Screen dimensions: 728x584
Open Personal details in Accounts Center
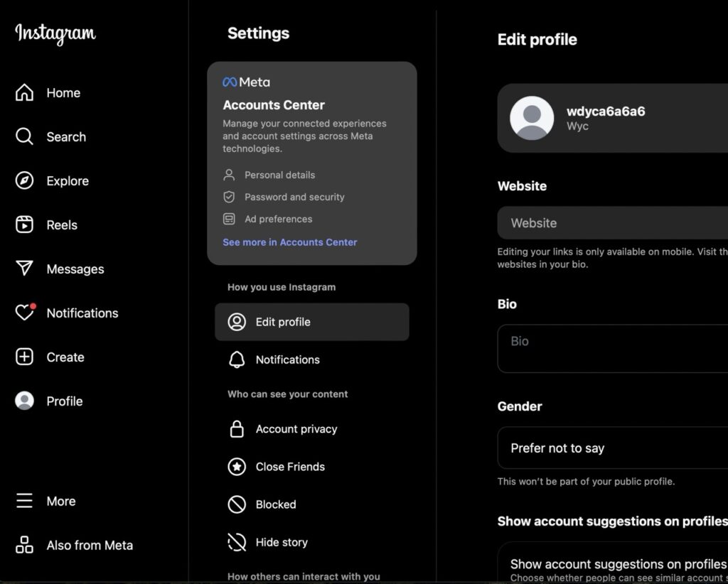(x=279, y=175)
